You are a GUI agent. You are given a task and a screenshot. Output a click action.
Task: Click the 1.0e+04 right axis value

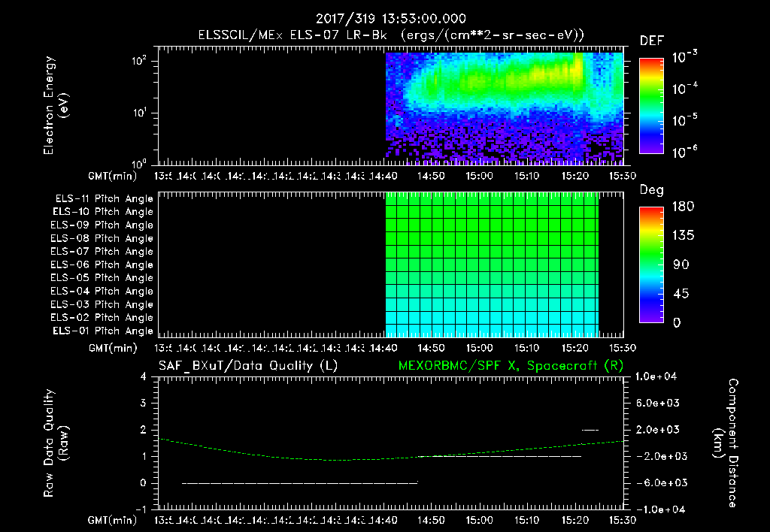[x=656, y=376]
